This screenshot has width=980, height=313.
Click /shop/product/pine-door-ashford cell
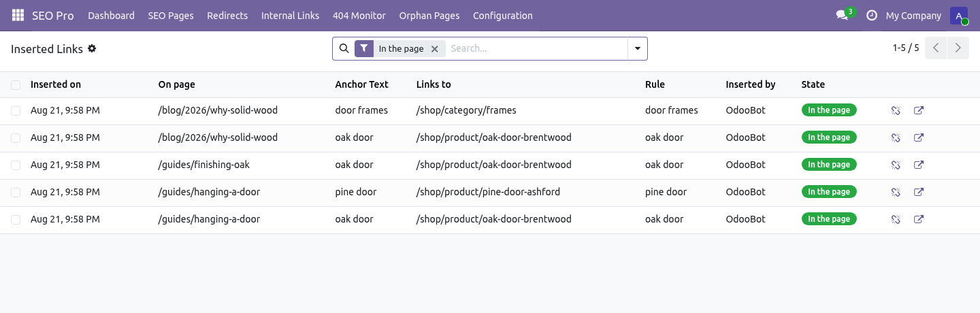click(488, 192)
